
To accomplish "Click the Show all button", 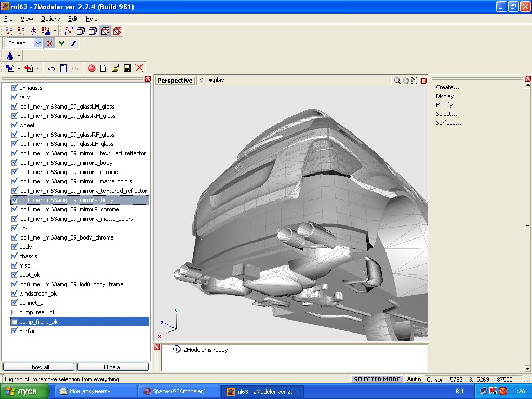I will tap(38, 367).
